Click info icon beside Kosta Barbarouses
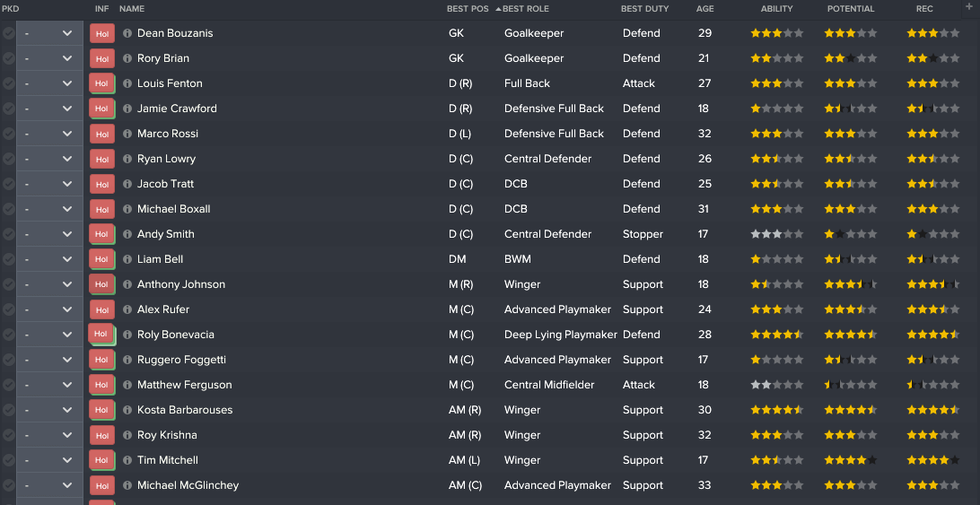Image resolution: width=980 pixels, height=505 pixels. tap(127, 410)
